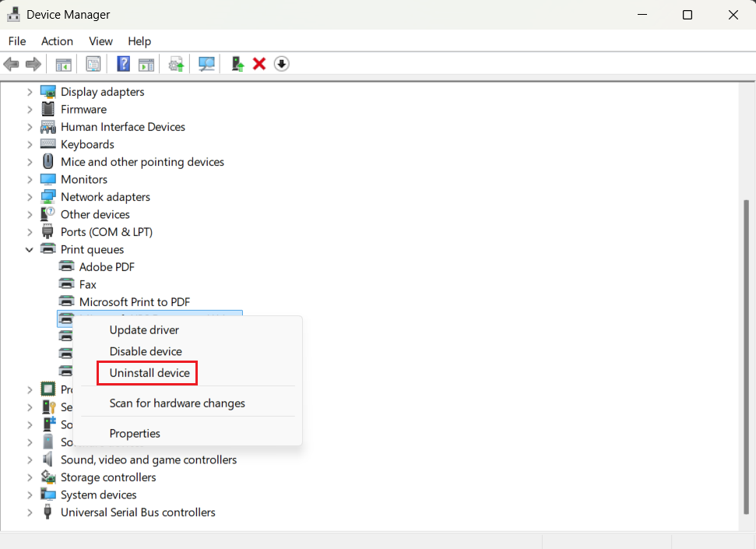Open the Action menu

point(57,41)
